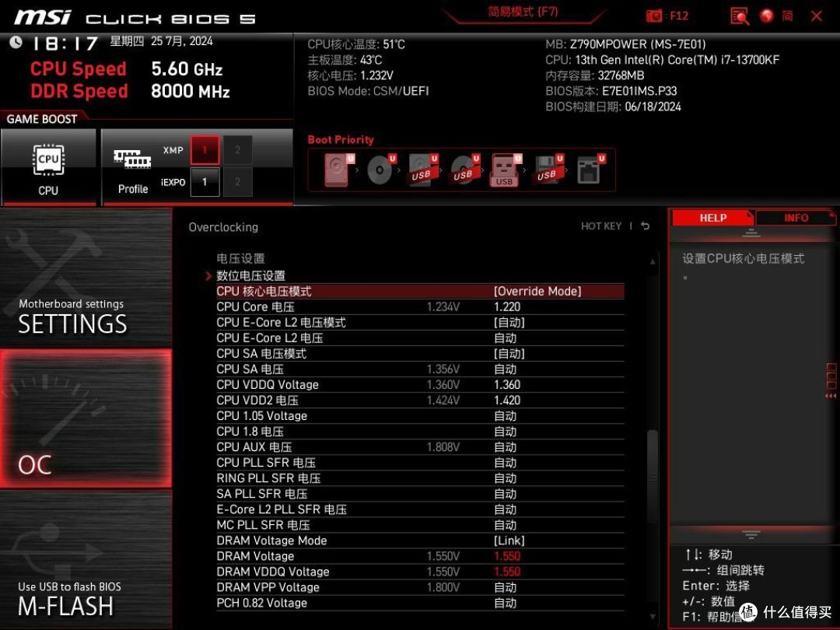Enable XMP profile 1
This screenshot has width=840, height=630.
point(204,150)
